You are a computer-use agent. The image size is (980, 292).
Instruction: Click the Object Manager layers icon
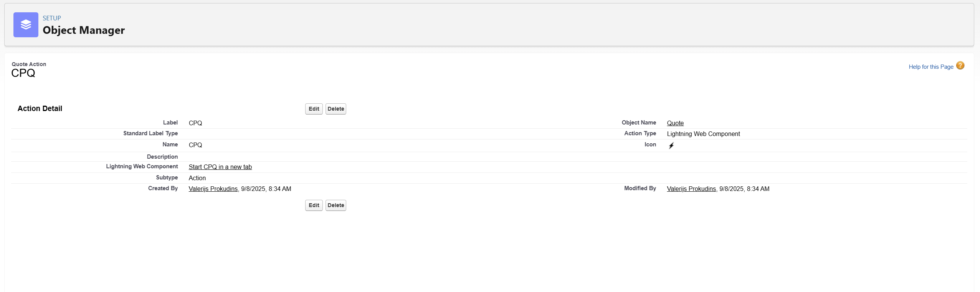tap(26, 25)
